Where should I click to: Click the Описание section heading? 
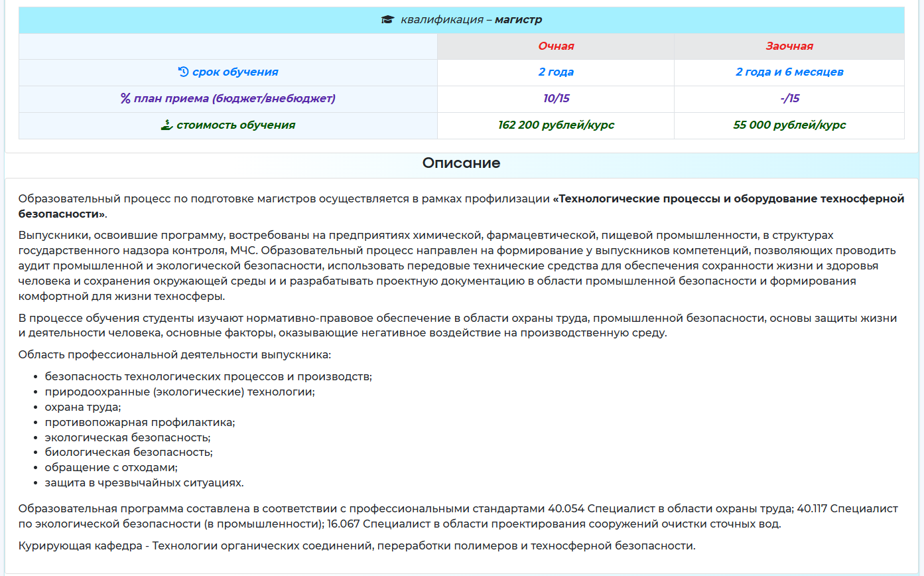pyautogui.click(x=461, y=163)
